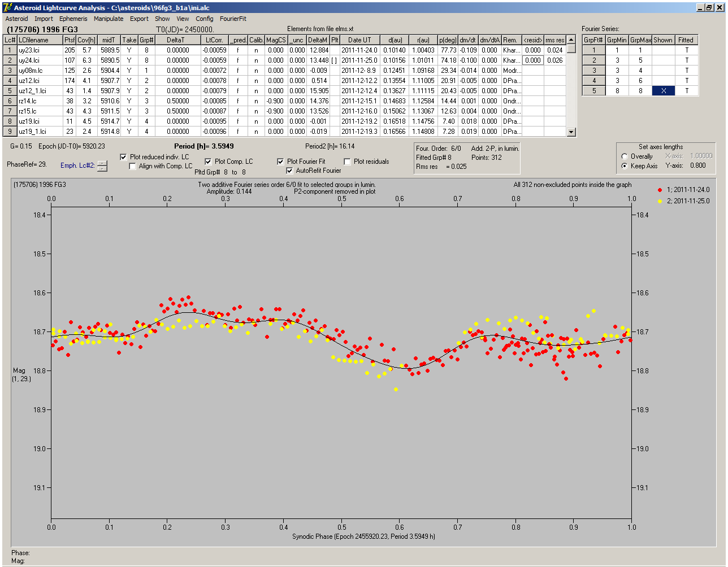
Task: Click the Period [h]= 3.5949 label
Action: click(204, 146)
